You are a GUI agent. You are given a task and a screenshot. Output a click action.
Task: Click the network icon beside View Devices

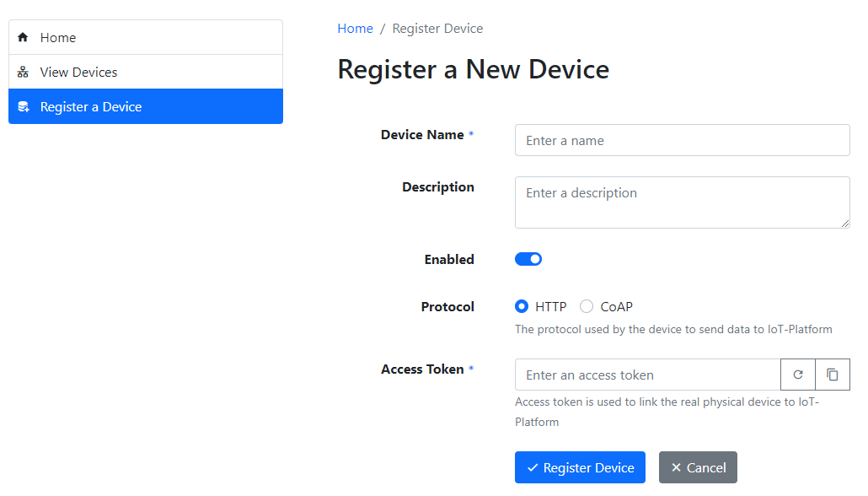23,73
